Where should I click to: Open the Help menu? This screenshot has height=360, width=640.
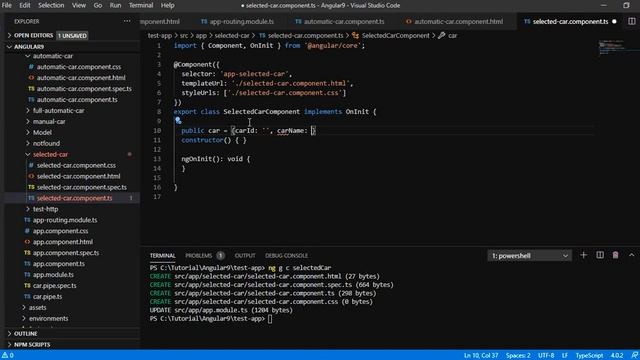point(167,5)
